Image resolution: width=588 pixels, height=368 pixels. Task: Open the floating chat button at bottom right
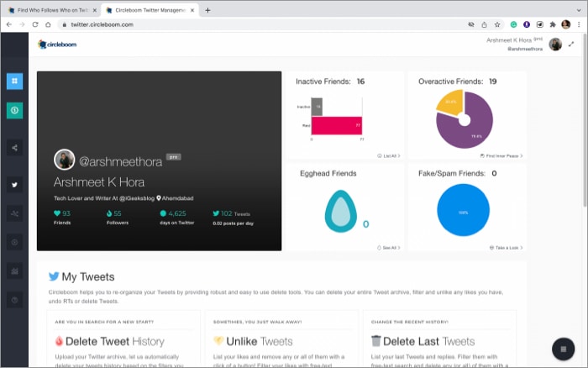563,349
